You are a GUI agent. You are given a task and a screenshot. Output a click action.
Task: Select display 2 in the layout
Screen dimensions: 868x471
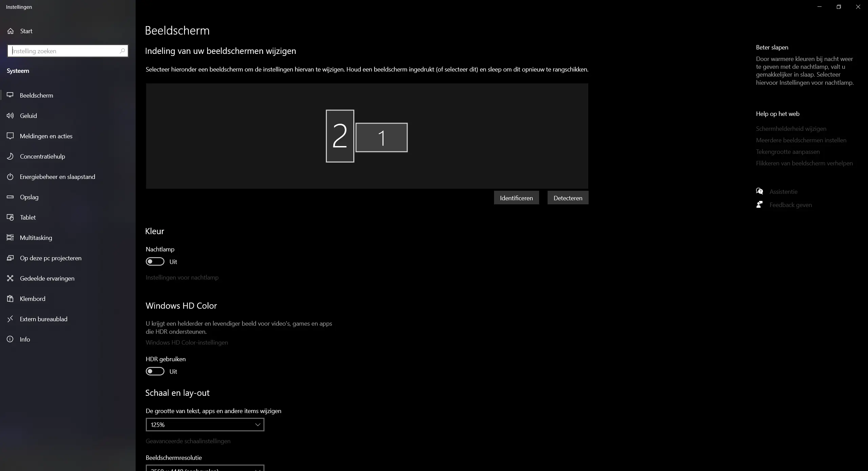point(340,136)
